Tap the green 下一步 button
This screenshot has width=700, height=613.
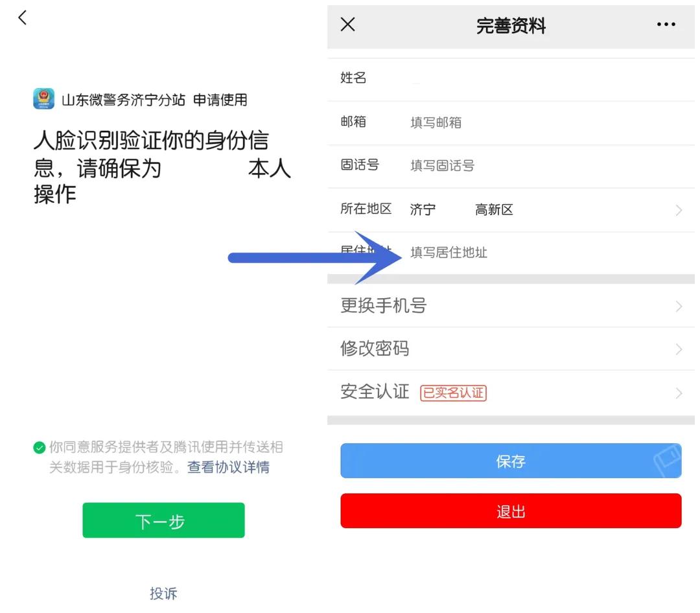(x=163, y=520)
